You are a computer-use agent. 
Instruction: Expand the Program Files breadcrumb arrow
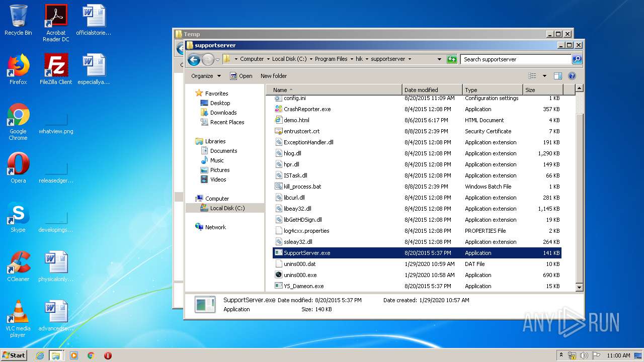click(352, 59)
